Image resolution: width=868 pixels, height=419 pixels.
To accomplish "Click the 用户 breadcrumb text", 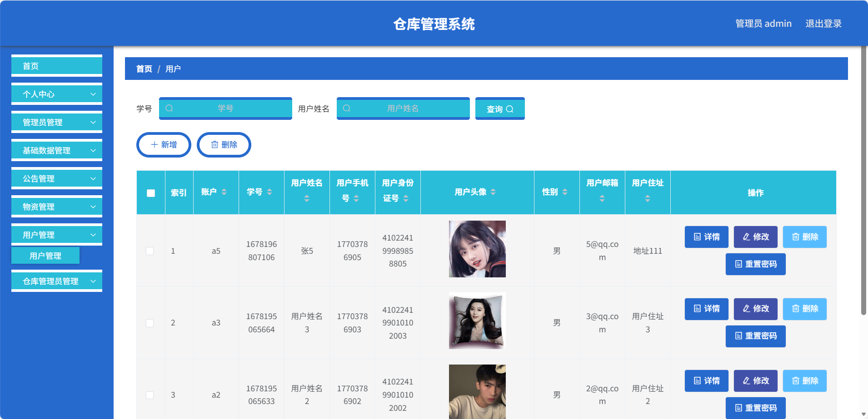I will (173, 69).
